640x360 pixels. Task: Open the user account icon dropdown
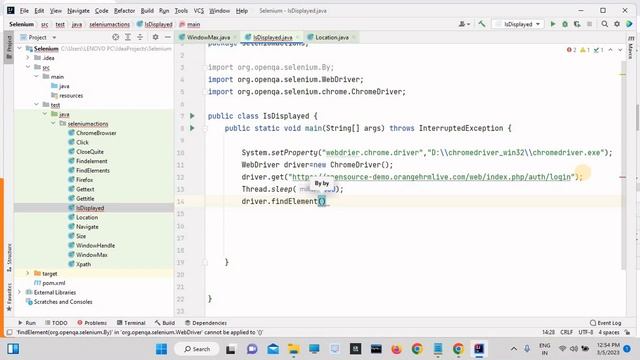click(x=464, y=24)
